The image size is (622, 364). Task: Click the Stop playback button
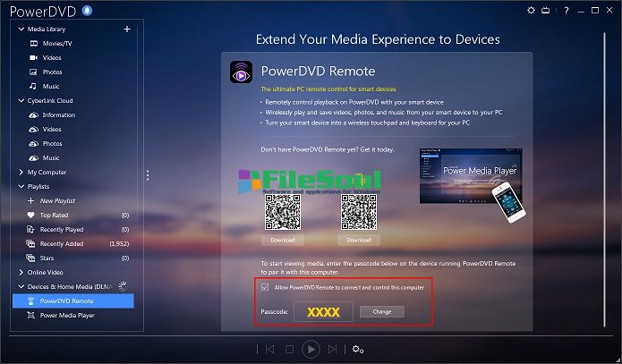point(290,349)
